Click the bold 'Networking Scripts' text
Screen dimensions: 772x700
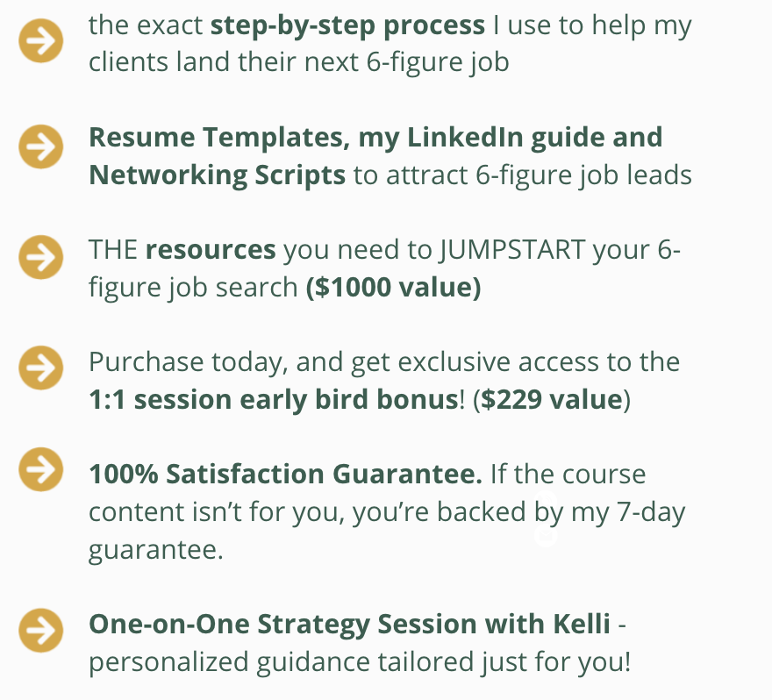tap(217, 175)
